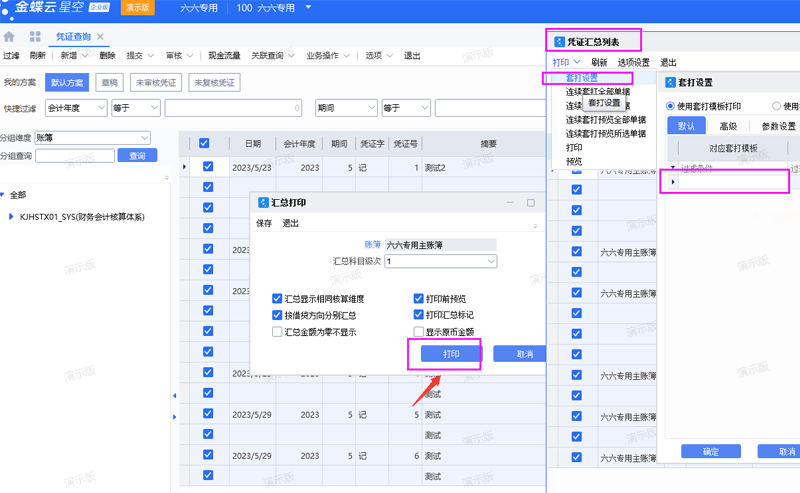Click the 账簿 link in 汇总打印
Image resolution: width=800 pixels, height=493 pixels.
372,244
